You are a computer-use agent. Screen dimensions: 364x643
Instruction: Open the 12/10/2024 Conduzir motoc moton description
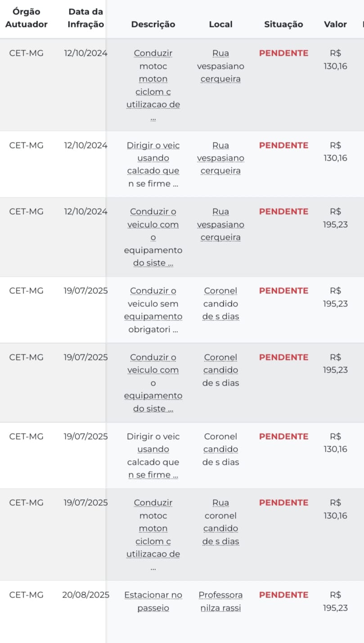pyautogui.click(x=153, y=85)
